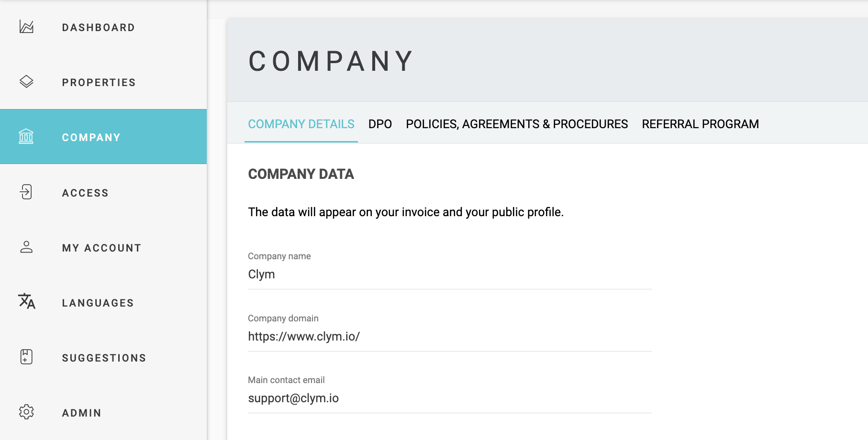Click the My Account person icon

click(26, 247)
